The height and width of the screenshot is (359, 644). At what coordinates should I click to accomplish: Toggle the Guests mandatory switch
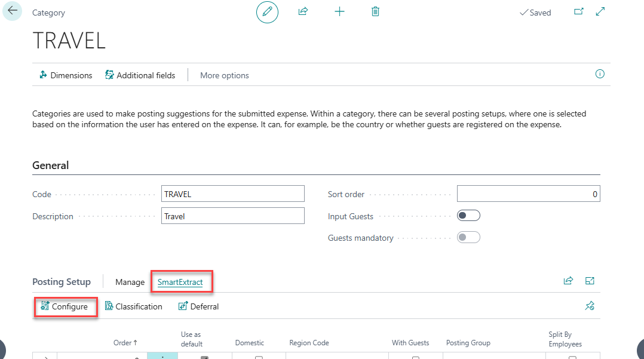tap(468, 238)
